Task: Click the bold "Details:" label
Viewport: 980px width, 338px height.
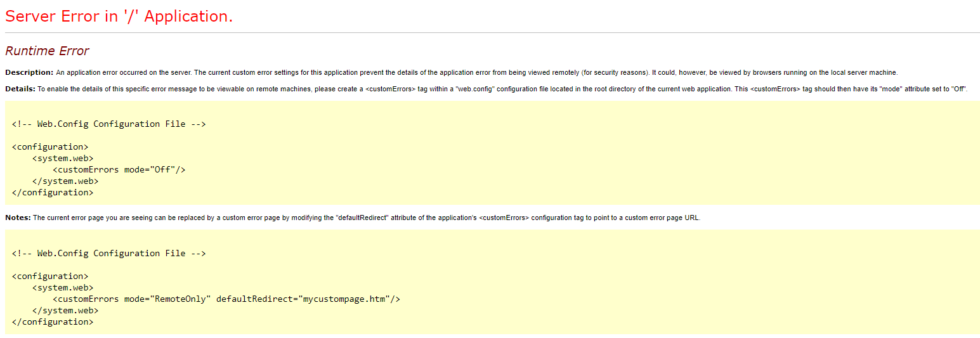Action: point(20,89)
